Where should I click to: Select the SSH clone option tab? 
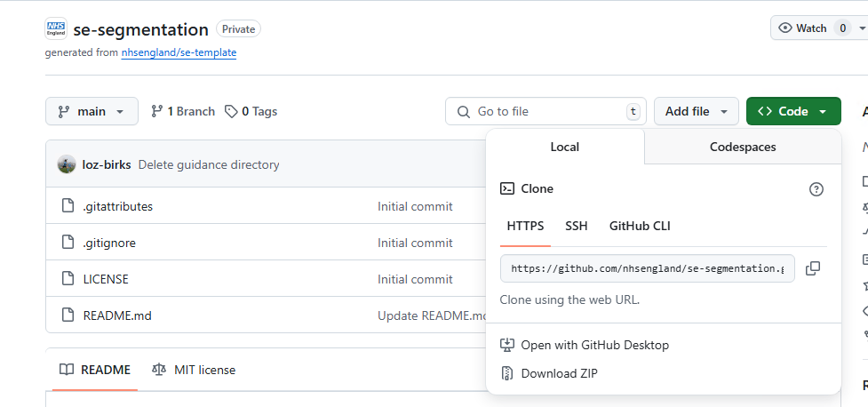(577, 226)
